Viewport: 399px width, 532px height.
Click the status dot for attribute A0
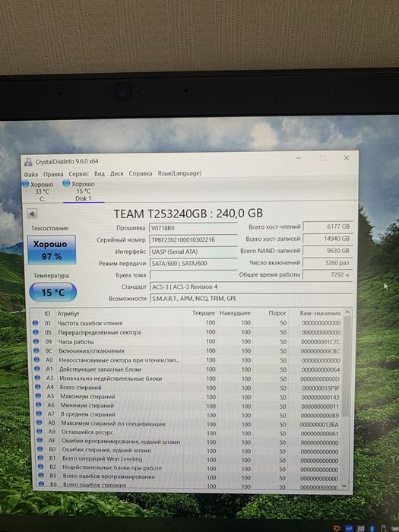(x=36, y=359)
